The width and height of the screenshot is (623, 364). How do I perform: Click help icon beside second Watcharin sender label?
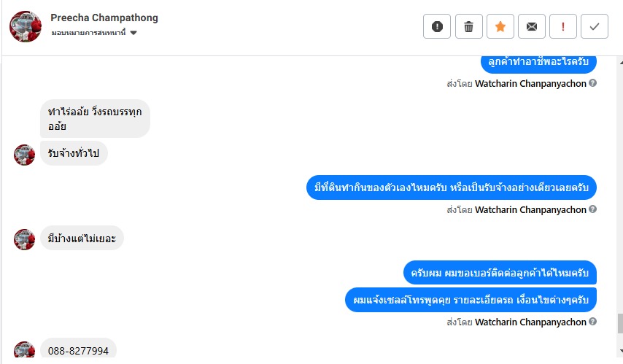click(x=592, y=209)
